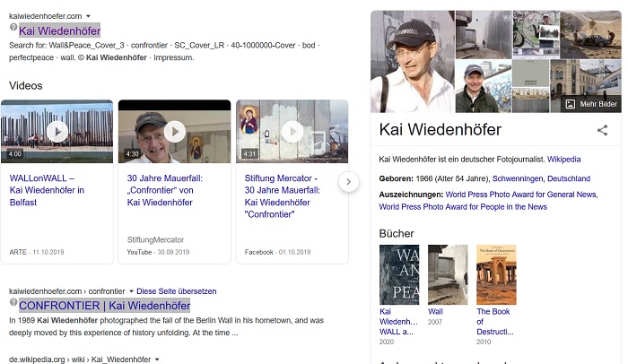Open Schwenningen birthplace link

click(504, 178)
